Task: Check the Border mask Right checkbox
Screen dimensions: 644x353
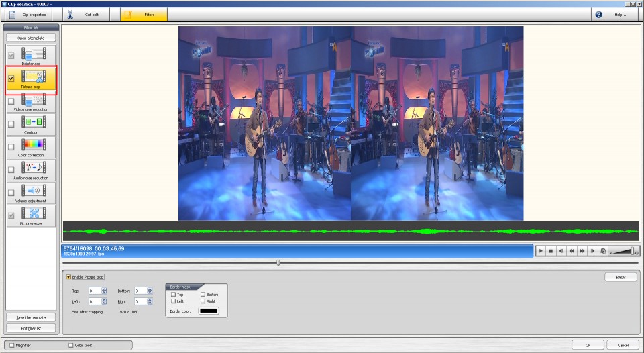Action: pos(203,301)
